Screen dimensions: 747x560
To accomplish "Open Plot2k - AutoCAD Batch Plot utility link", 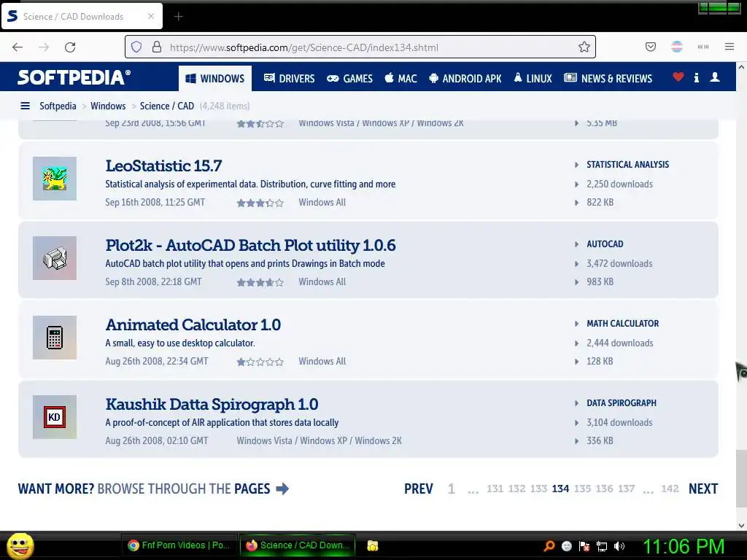I will tap(251, 245).
